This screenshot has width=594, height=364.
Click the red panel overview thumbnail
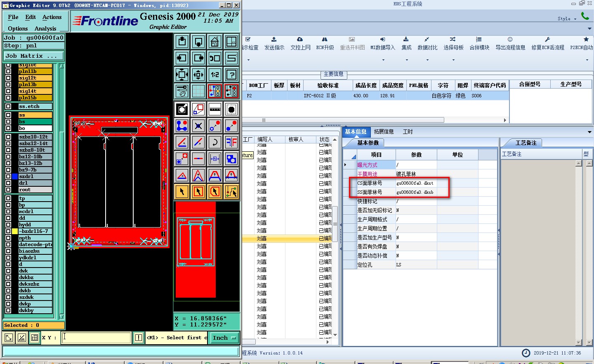[x=196, y=249]
